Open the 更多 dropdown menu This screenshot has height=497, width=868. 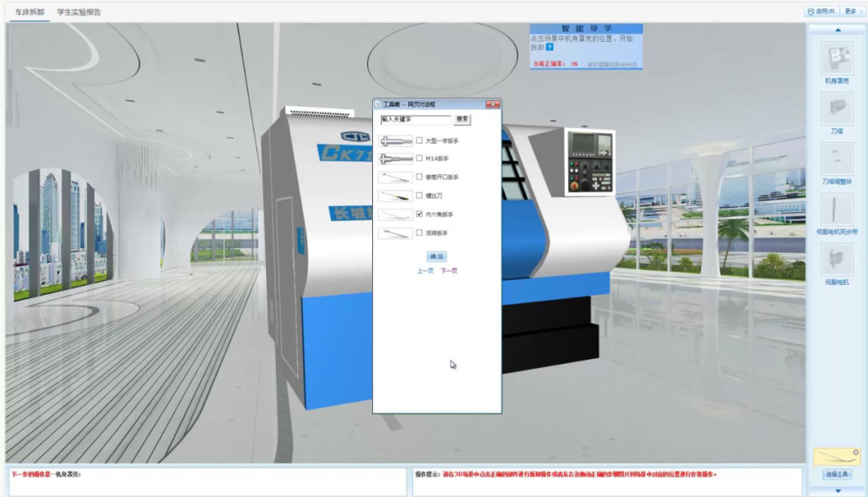pyautogui.click(x=853, y=11)
